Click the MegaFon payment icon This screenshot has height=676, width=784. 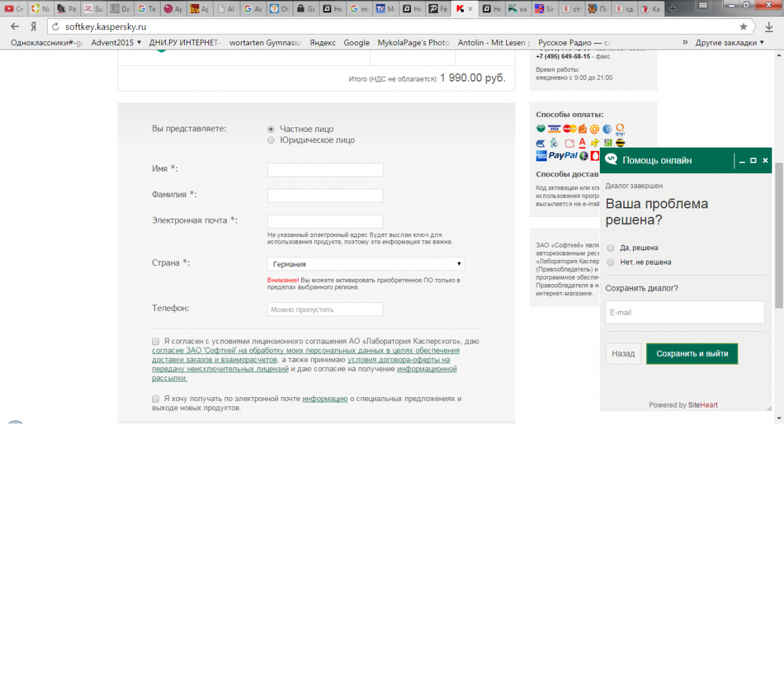584,155
